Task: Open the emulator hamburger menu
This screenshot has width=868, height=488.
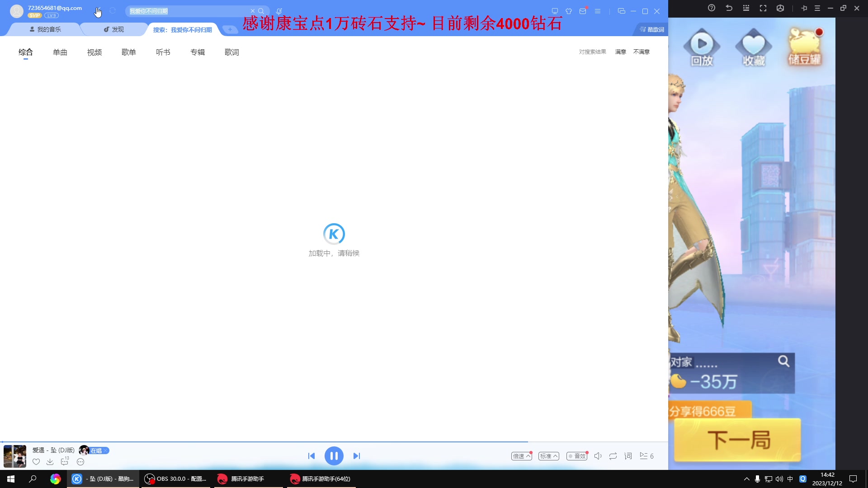Action: point(817,8)
